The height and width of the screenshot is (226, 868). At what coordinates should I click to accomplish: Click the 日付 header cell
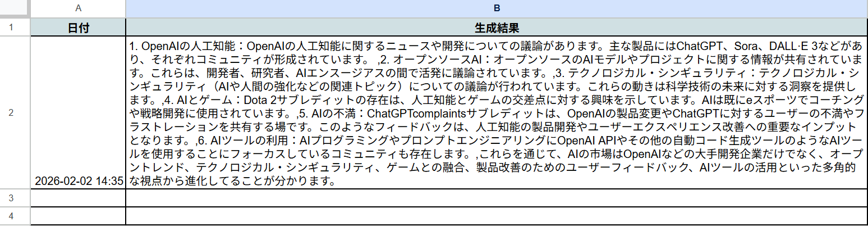tap(78, 27)
